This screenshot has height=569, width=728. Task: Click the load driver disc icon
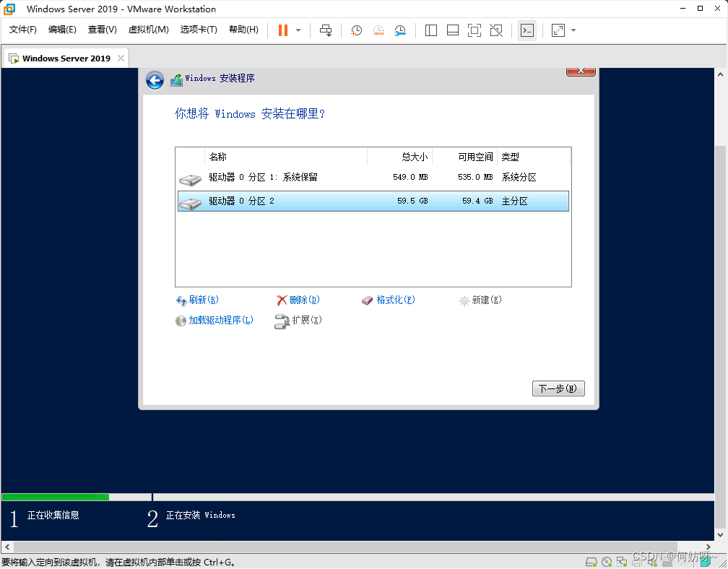click(181, 321)
